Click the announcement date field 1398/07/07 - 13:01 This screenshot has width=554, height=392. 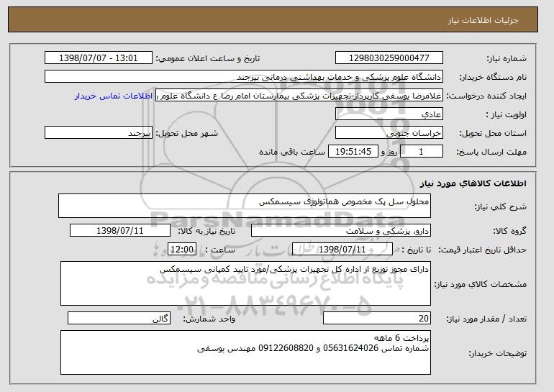coord(99,58)
